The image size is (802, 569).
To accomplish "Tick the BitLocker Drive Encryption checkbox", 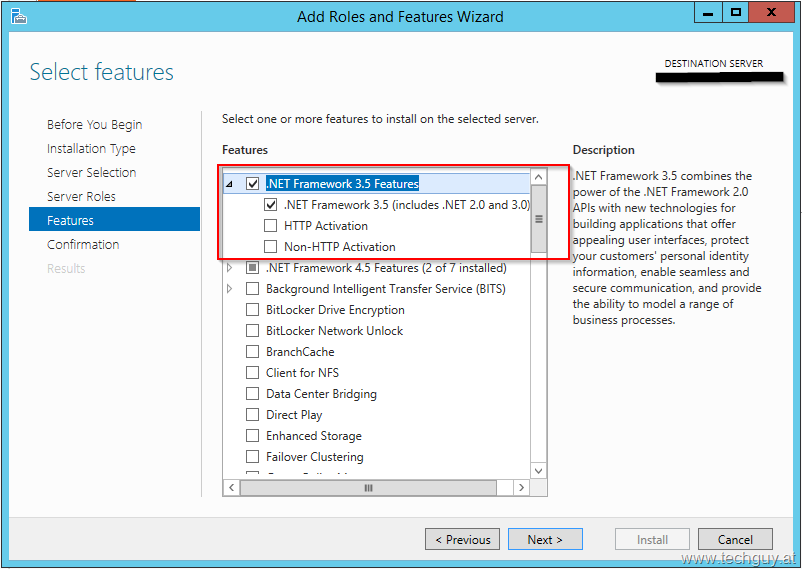I will [x=253, y=310].
